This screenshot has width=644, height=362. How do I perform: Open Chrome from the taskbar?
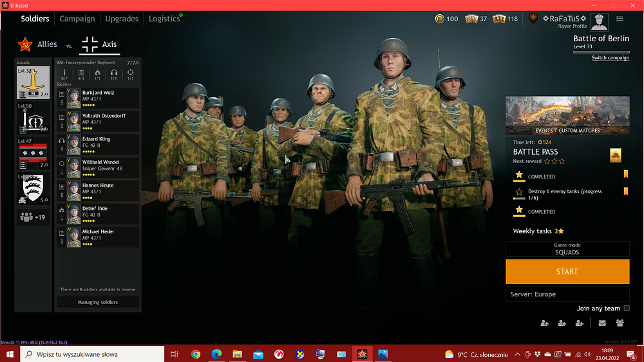coord(196,354)
